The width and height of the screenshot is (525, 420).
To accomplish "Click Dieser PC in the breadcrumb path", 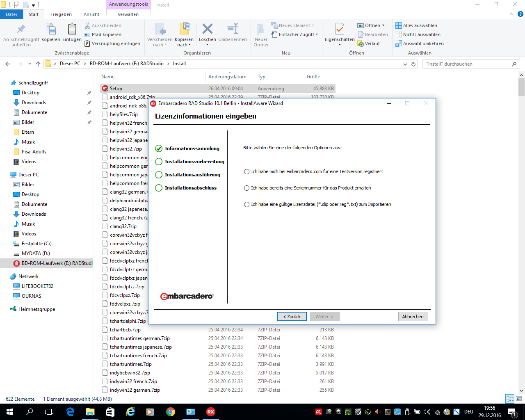I will pos(70,64).
